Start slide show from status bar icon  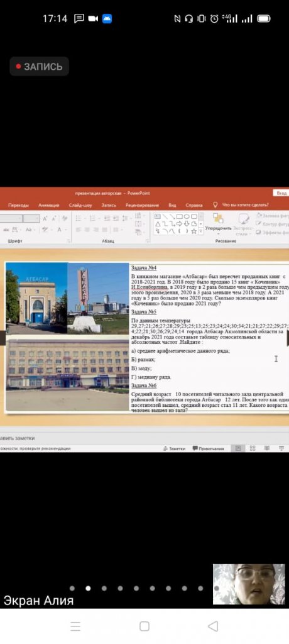(x=281, y=448)
